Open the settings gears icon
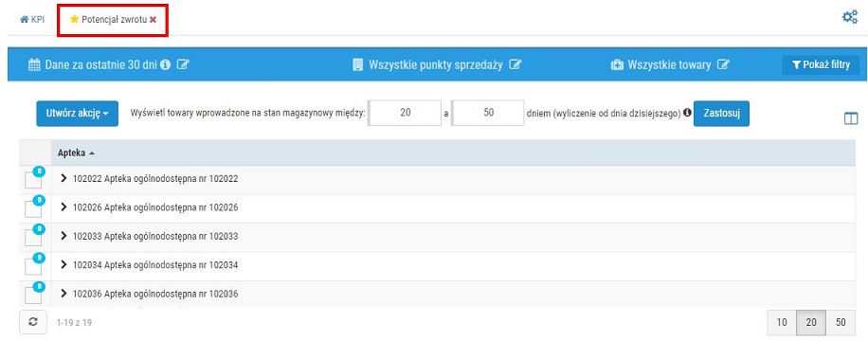 (849, 17)
